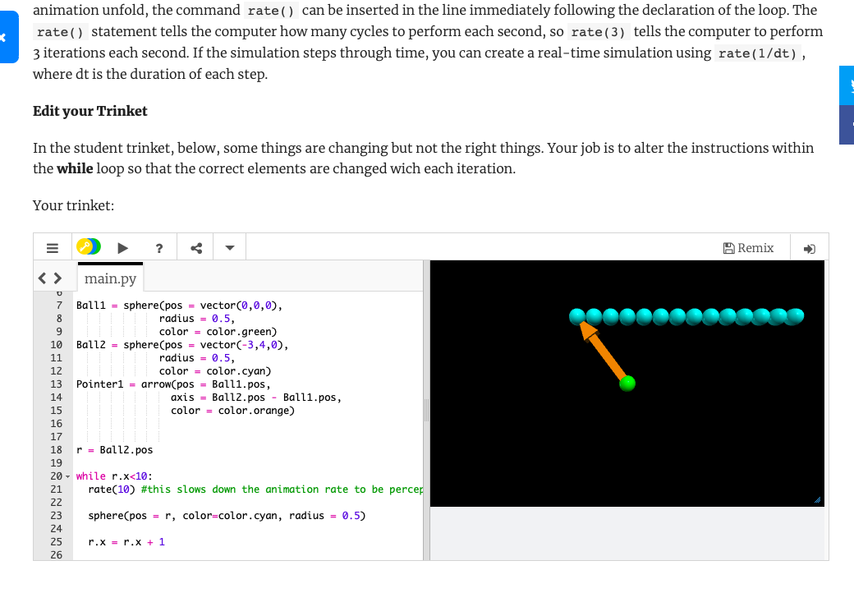
Task: Click line number 18 in the editor
Action: 56,449
